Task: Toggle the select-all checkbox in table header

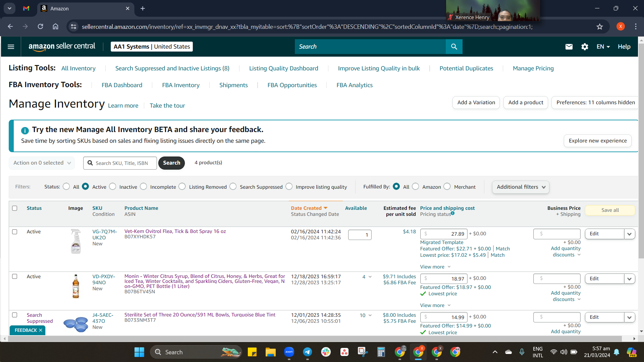Action: [15, 208]
